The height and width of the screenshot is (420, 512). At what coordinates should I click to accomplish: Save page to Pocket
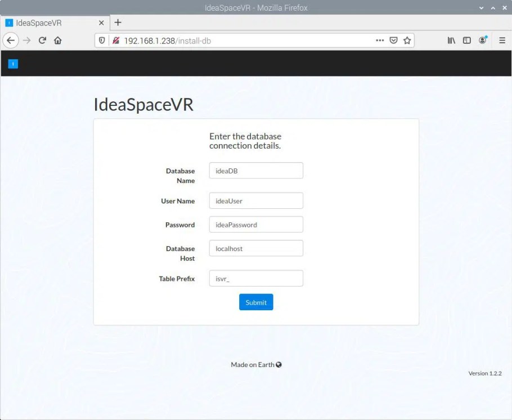pyautogui.click(x=393, y=41)
